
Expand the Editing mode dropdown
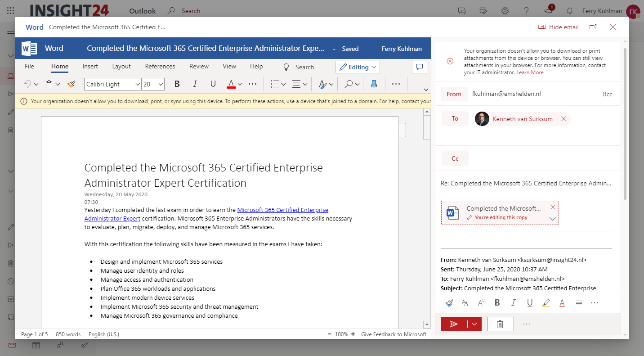click(x=358, y=67)
